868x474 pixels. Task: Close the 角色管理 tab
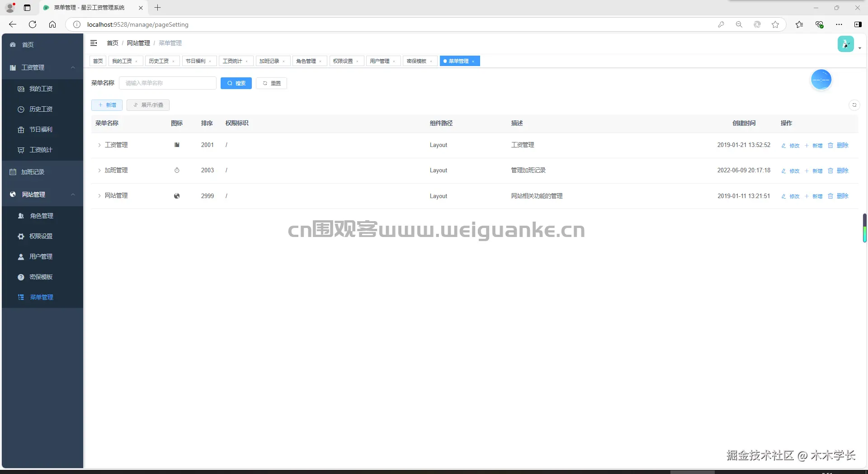tap(320, 62)
